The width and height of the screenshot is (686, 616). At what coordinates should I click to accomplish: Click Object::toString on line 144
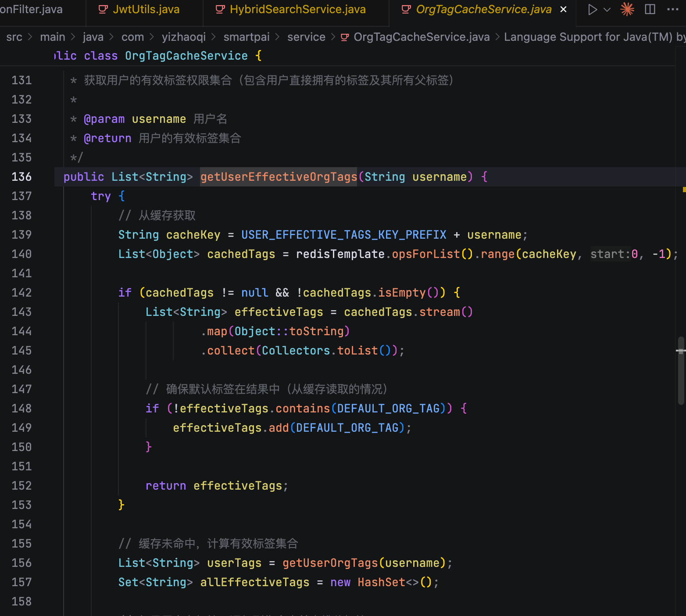click(x=289, y=331)
